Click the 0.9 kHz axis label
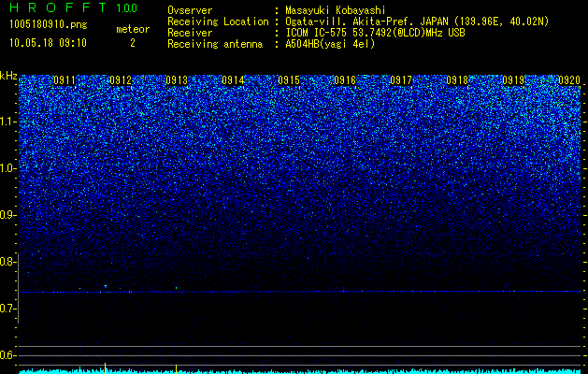Viewport: 588px width, 374px height. pyautogui.click(x=7, y=215)
